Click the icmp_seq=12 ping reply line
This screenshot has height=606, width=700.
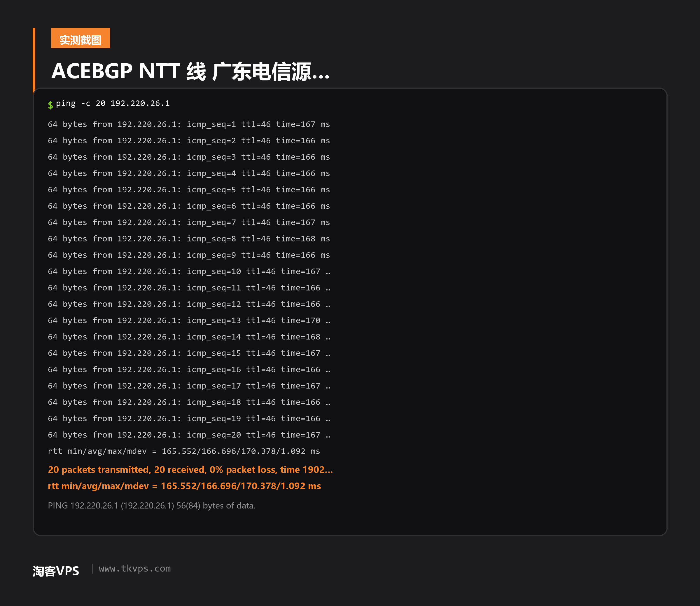point(189,304)
